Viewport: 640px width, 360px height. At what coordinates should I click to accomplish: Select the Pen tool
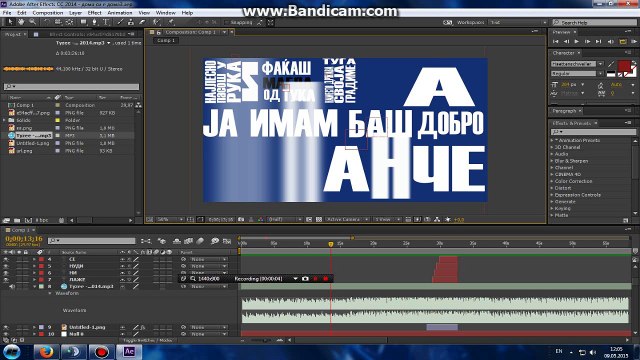pos(94,22)
